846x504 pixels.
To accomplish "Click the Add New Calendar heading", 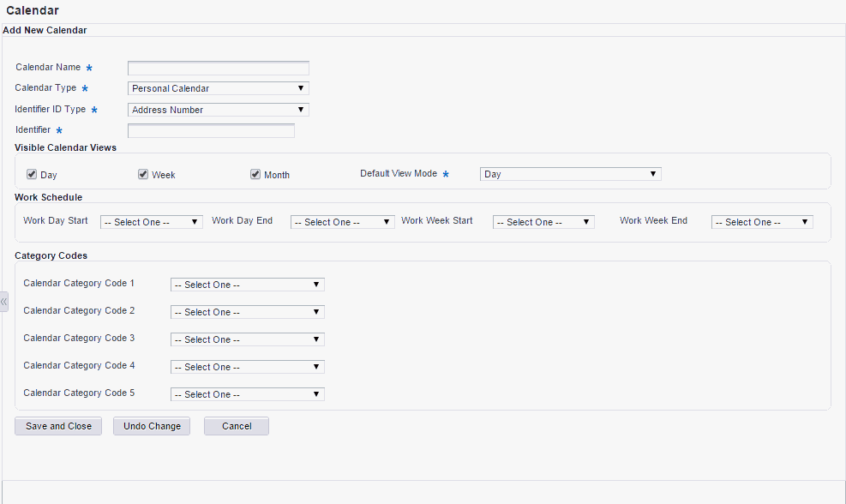I will click(45, 30).
